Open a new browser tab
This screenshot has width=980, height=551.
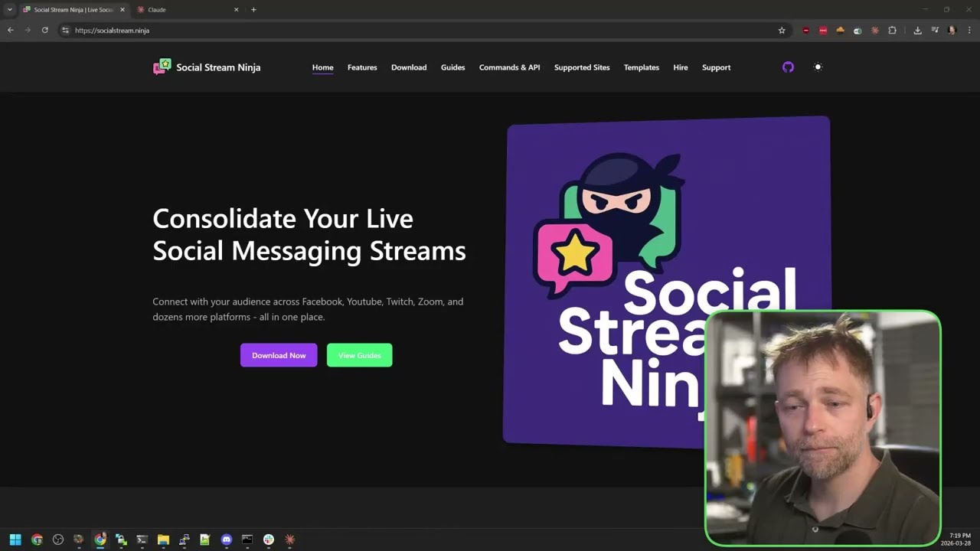[253, 10]
